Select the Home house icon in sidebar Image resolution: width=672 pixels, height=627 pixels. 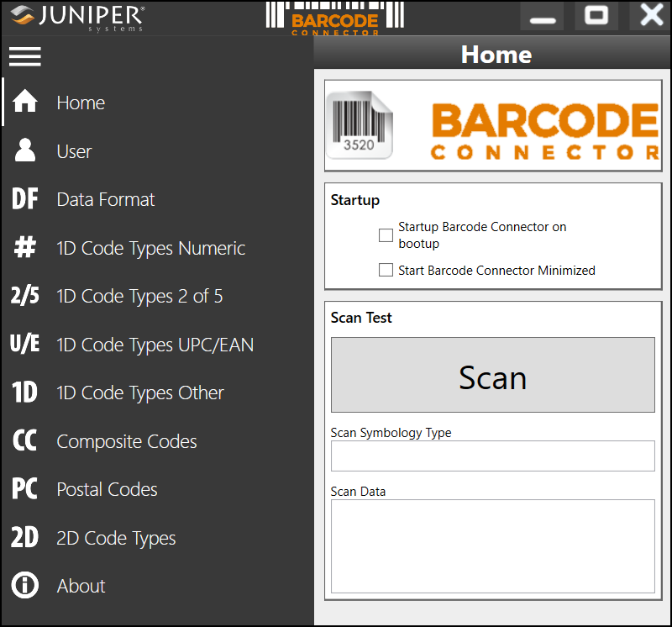(24, 102)
